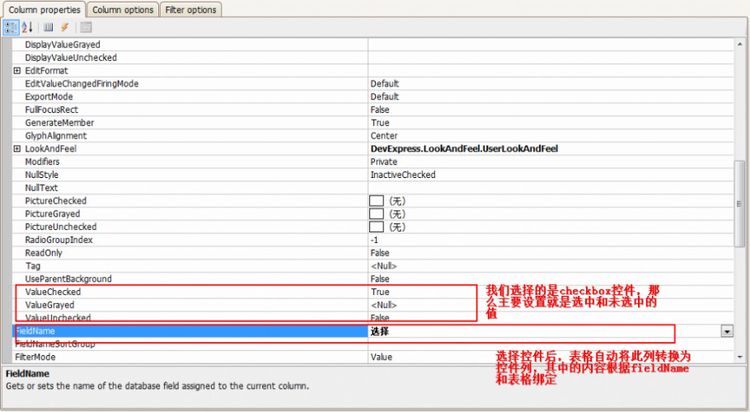Select the PictureUnchecked property name
The width and height of the screenshot is (750, 412).
click(x=61, y=227)
